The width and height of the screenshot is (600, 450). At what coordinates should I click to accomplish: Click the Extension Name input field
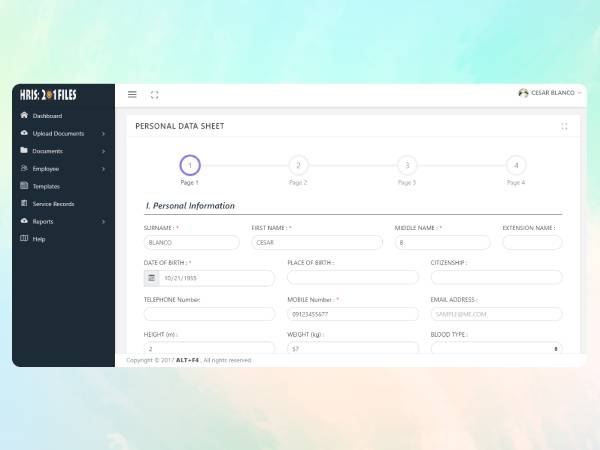[x=532, y=243]
